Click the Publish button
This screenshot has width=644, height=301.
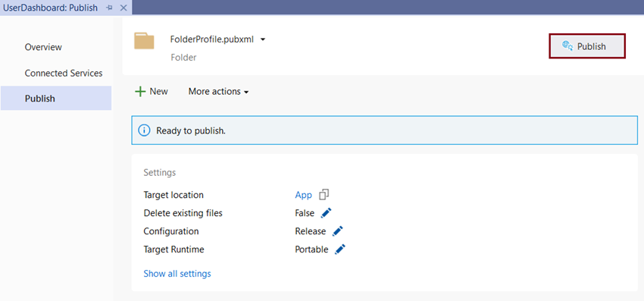[x=587, y=46]
